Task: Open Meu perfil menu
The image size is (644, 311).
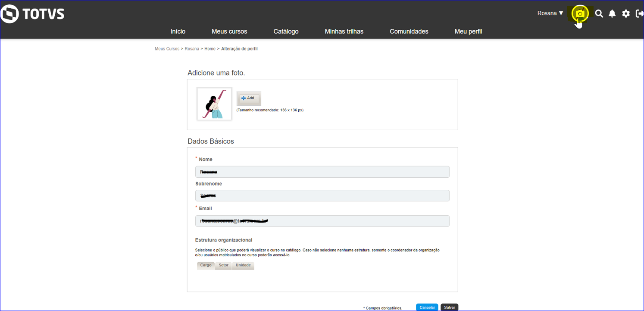Action: 468,31
